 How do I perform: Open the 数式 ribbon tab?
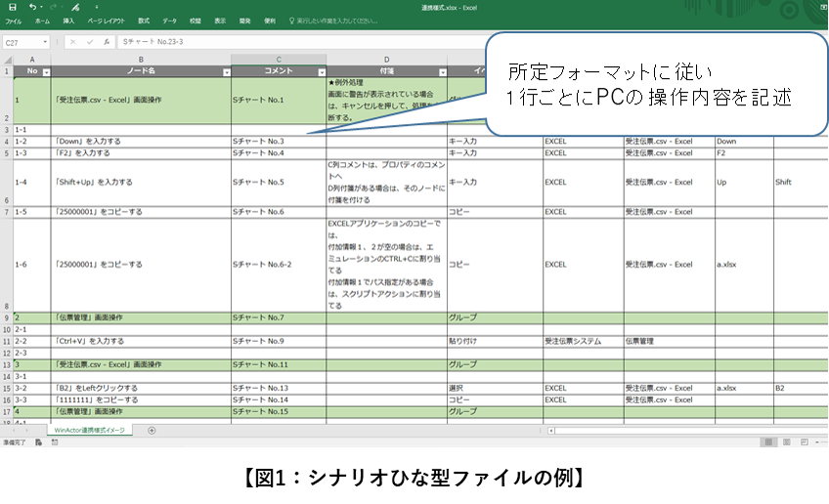144,21
